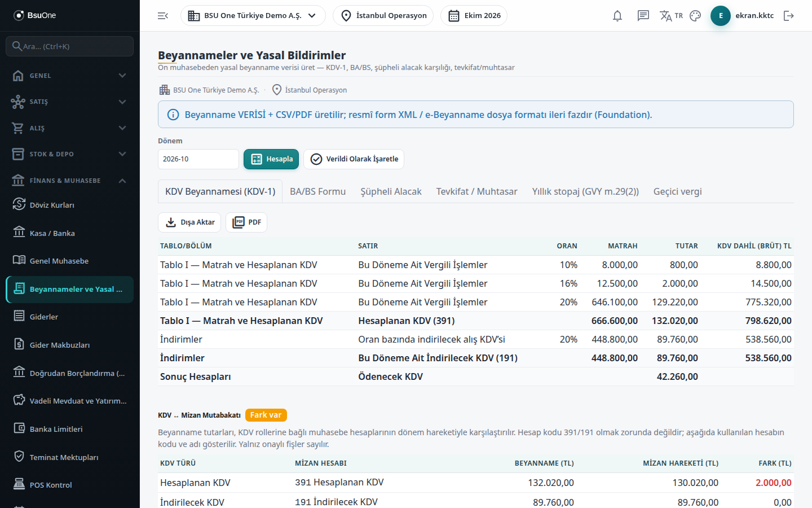The image size is (812, 508).
Task: Go to Genel Muhasebe
Action: [x=70, y=261]
